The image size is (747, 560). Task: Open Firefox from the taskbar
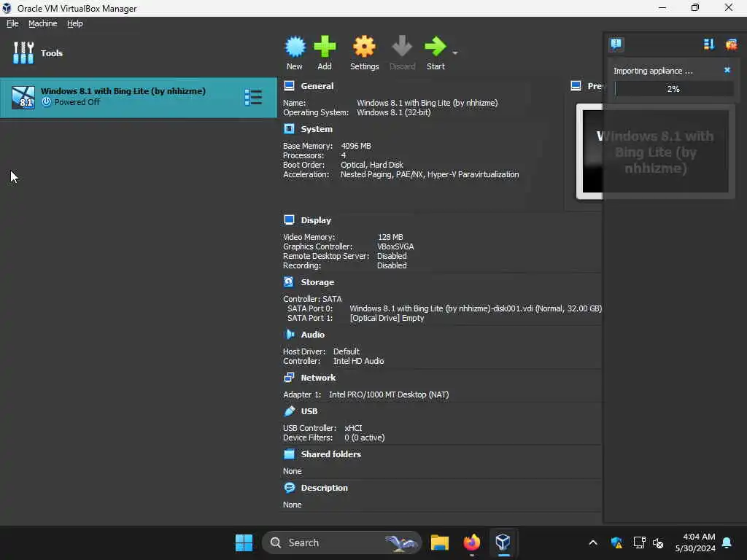(x=472, y=542)
